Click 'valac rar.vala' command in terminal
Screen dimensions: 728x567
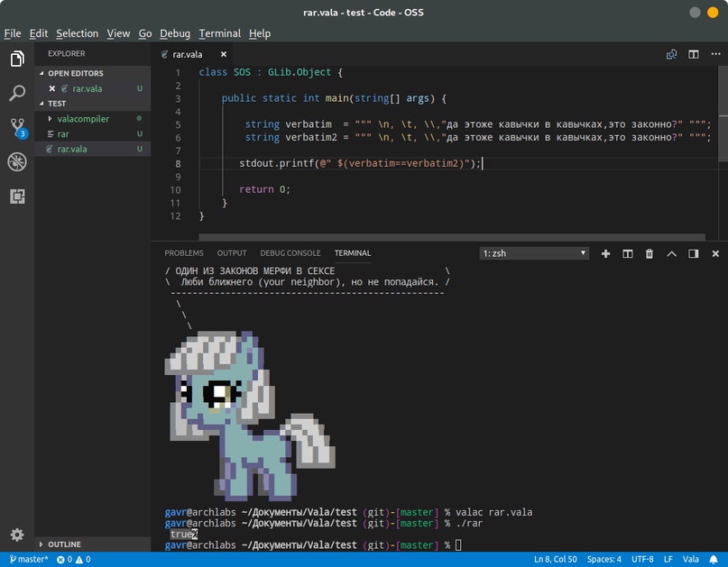click(x=493, y=512)
